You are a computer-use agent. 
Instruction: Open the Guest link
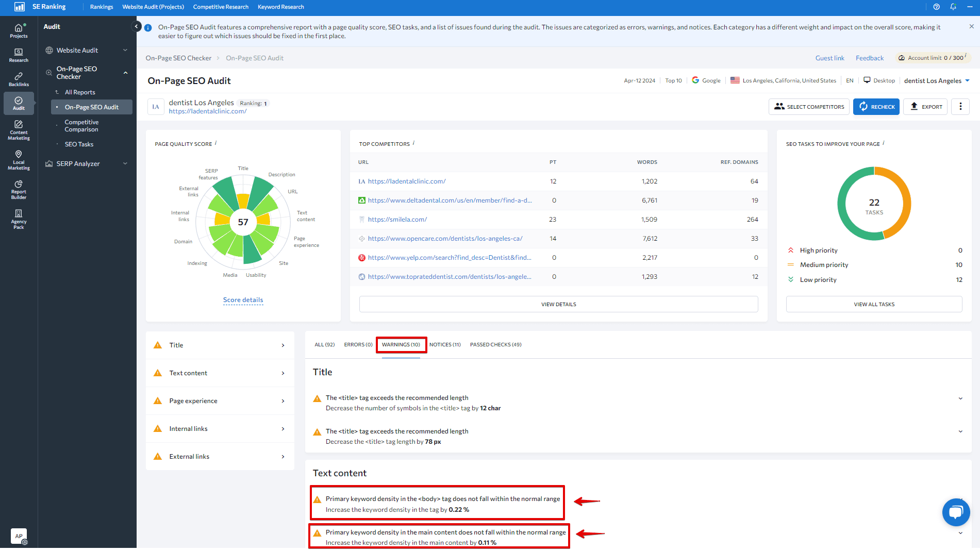pyautogui.click(x=830, y=58)
